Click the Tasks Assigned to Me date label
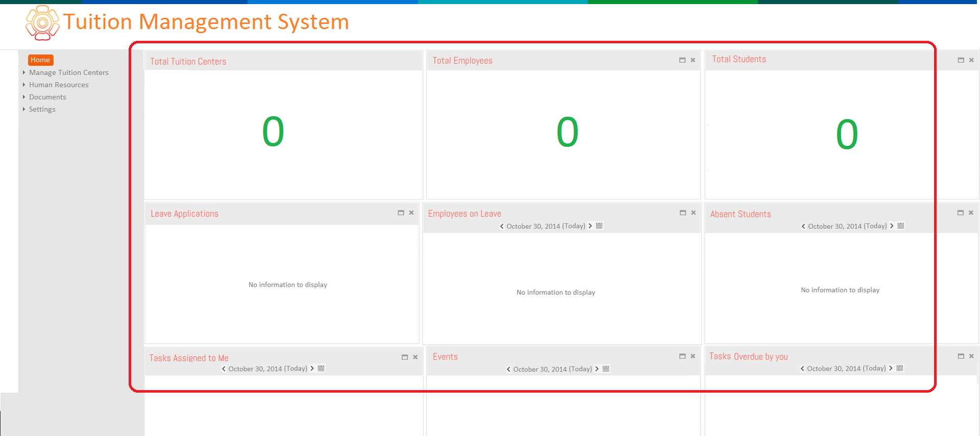Image resolution: width=980 pixels, height=436 pixels. click(268, 369)
